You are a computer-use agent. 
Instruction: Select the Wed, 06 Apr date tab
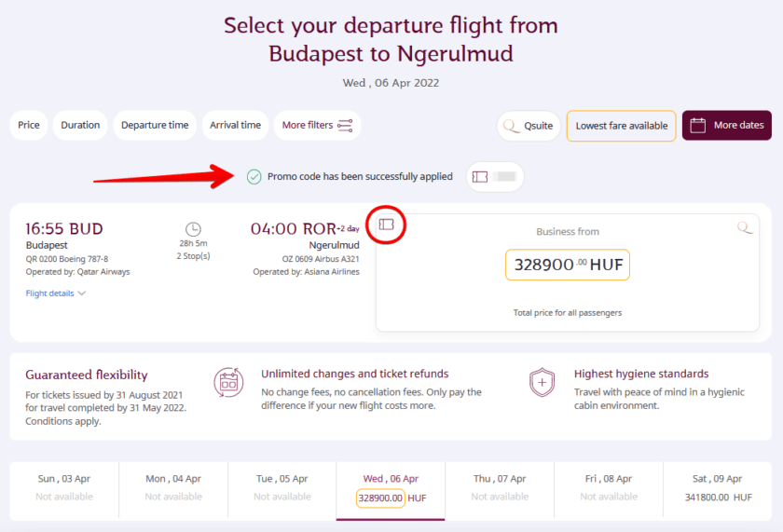pyautogui.click(x=391, y=488)
